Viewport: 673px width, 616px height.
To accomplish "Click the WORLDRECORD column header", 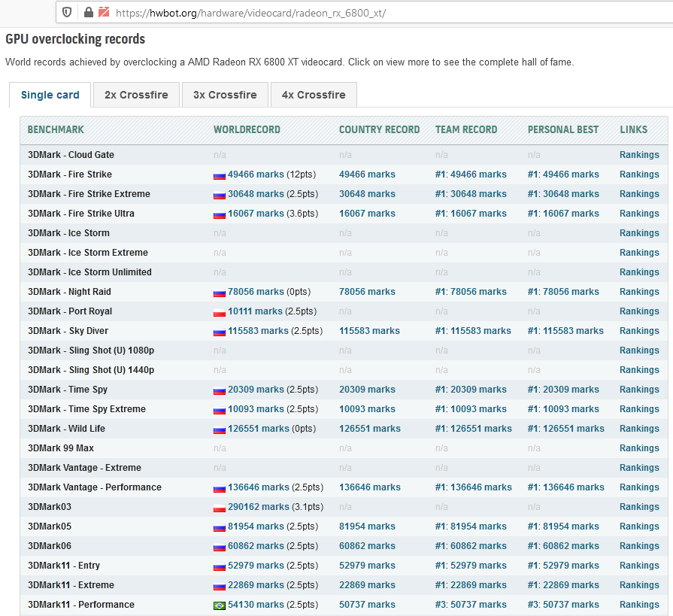I will (247, 129).
